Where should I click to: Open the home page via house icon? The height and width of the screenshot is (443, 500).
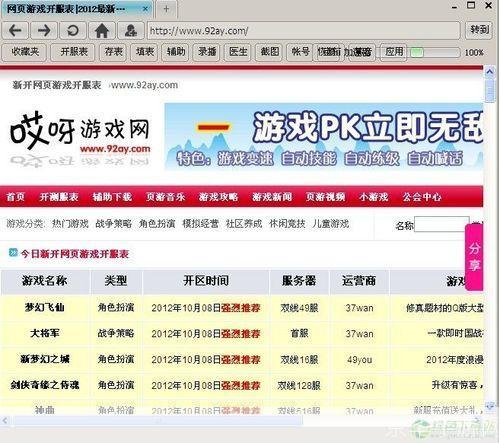click(x=102, y=31)
